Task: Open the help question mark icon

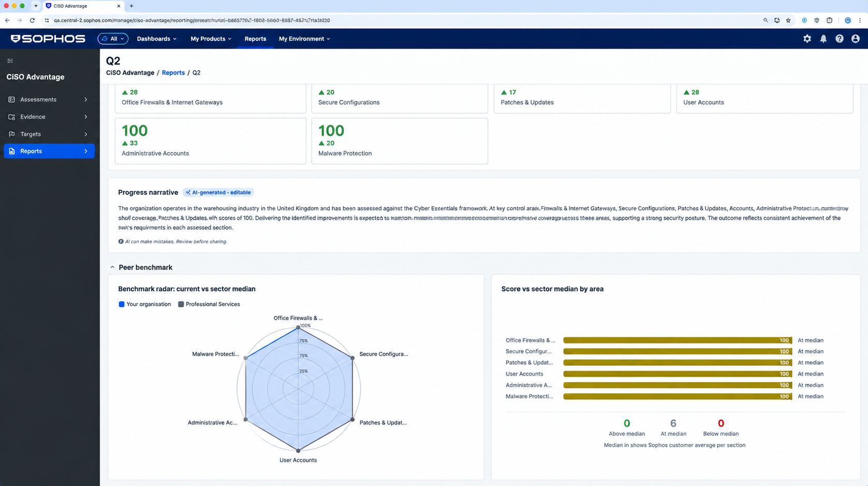Action: coord(839,39)
